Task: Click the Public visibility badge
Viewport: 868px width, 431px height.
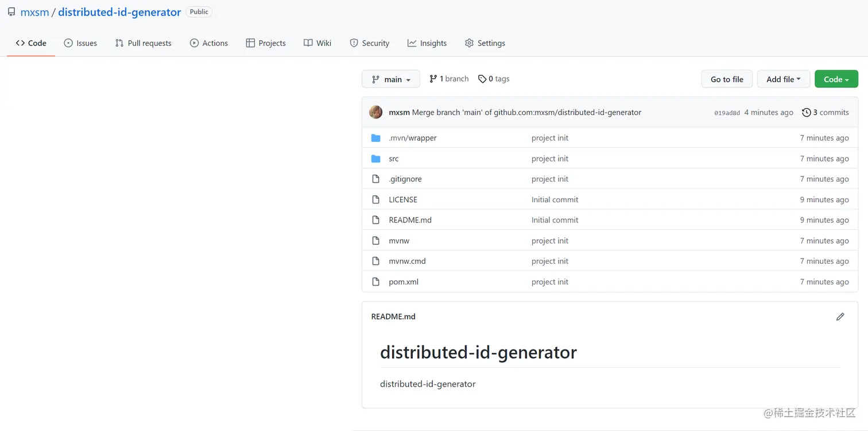Action: pyautogui.click(x=199, y=12)
